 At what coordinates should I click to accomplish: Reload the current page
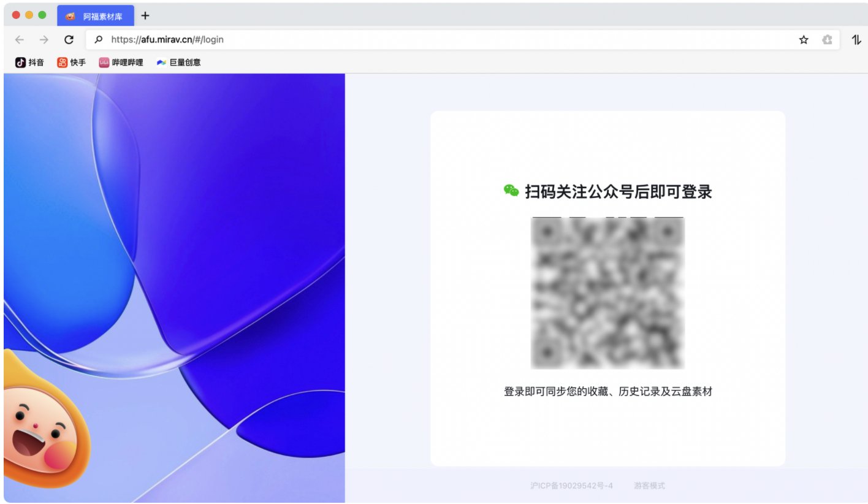(69, 39)
